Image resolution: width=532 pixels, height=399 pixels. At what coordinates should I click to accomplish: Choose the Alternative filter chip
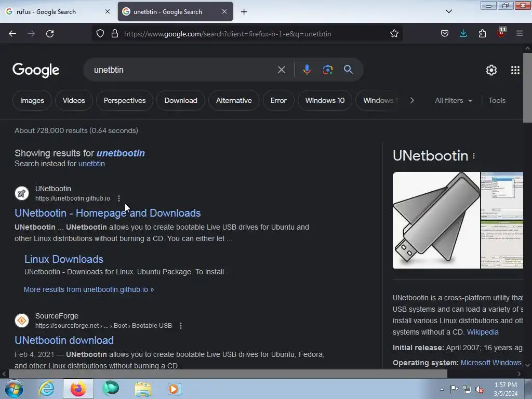(x=234, y=100)
